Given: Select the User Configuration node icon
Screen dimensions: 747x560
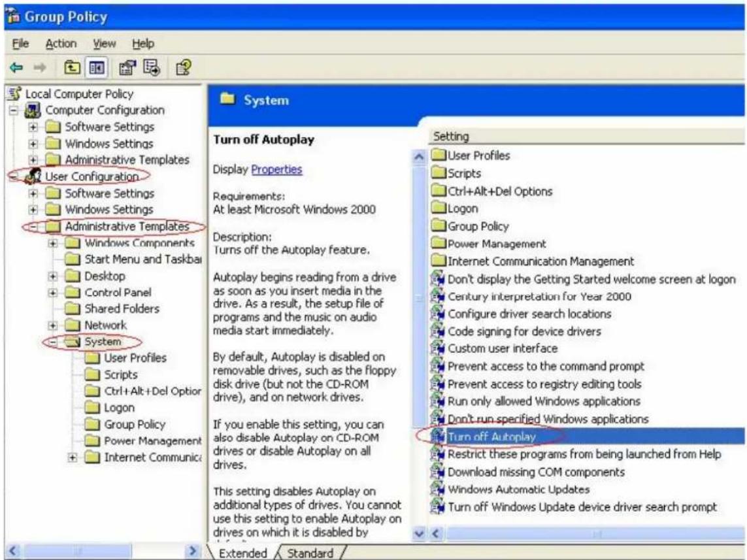Looking at the screenshot, I should 33,176.
